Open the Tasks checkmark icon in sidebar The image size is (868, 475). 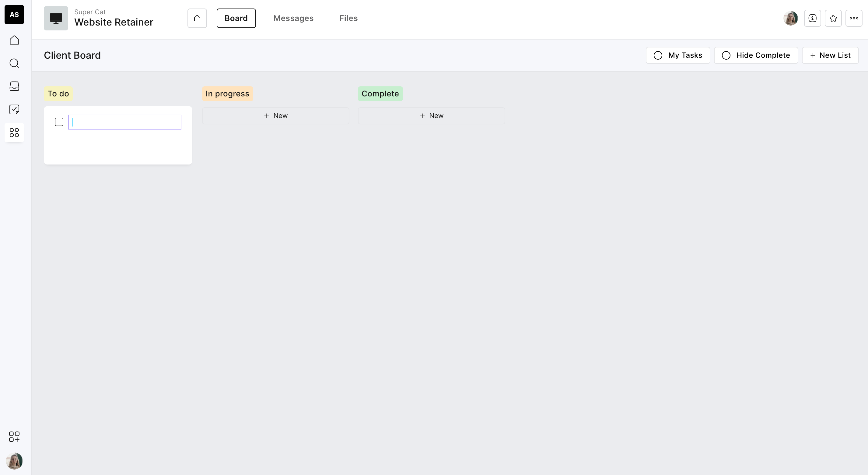point(14,109)
